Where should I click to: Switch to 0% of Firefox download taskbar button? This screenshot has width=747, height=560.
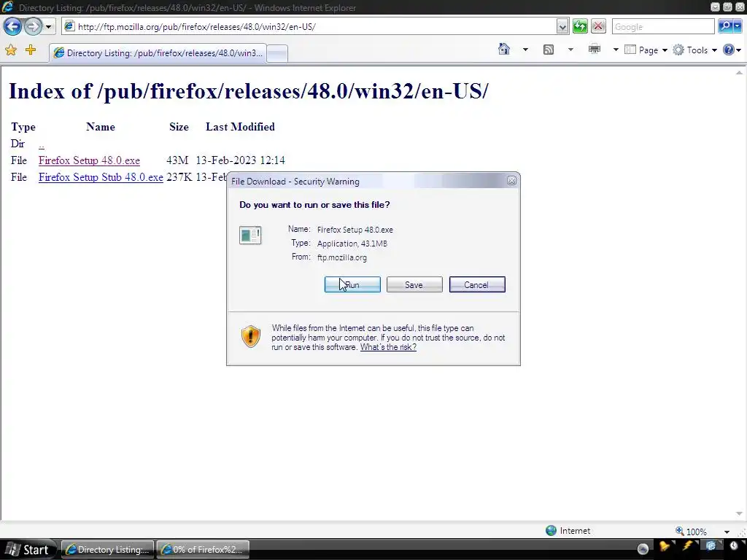pos(203,550)
